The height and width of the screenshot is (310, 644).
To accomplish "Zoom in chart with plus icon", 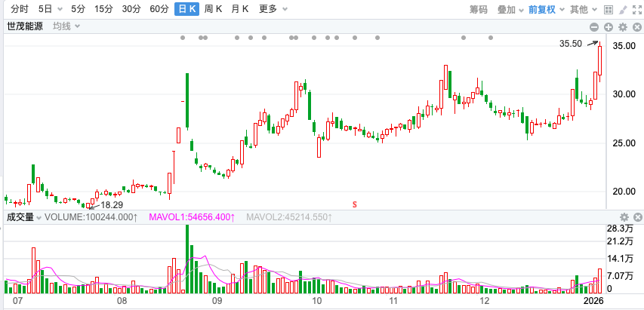I will point(609,26).
